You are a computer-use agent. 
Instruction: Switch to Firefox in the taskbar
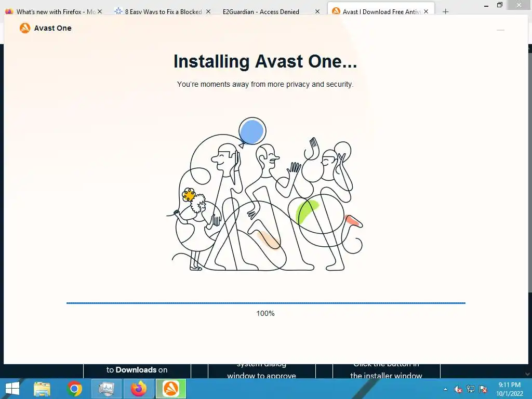[x=138, y=389]
